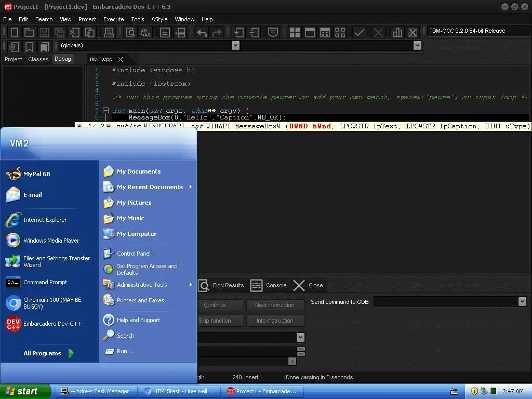Switch to the Classes tab
The width and height of the screenshot is (532, 399).
tap(38, 59)
